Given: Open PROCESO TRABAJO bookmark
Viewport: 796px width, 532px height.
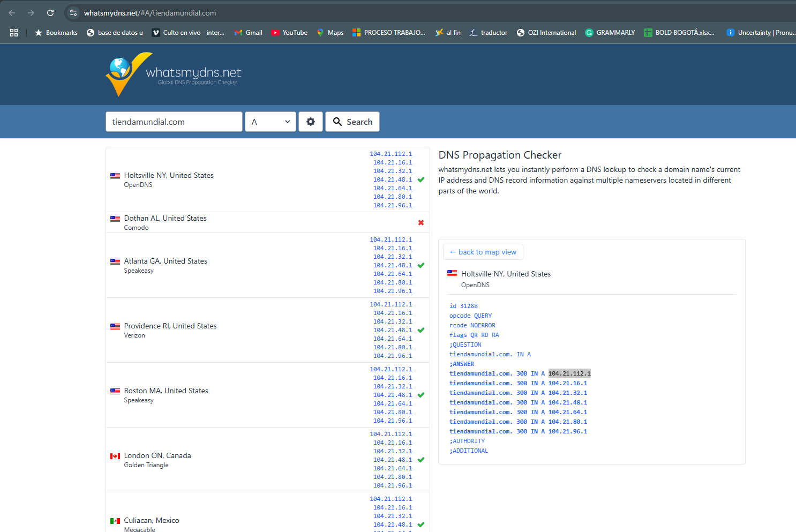Looking at the screenshot, I should 389,33.
